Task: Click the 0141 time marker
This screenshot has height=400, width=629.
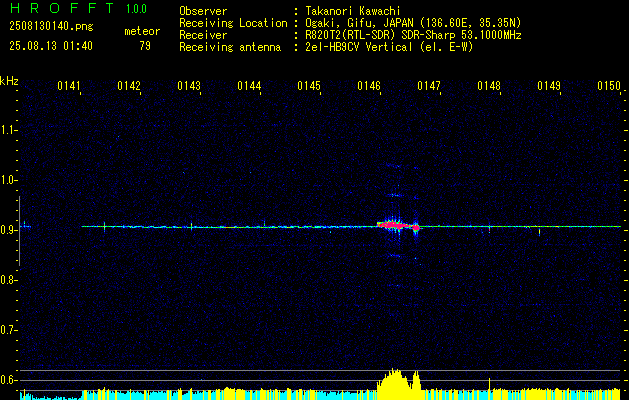Action: 69,86
